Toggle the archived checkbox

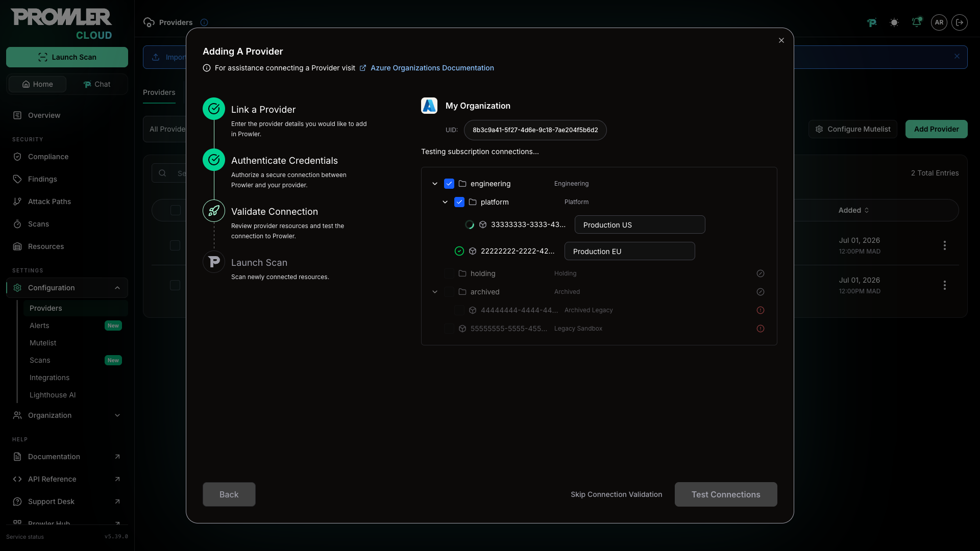[x=449, y=292]
